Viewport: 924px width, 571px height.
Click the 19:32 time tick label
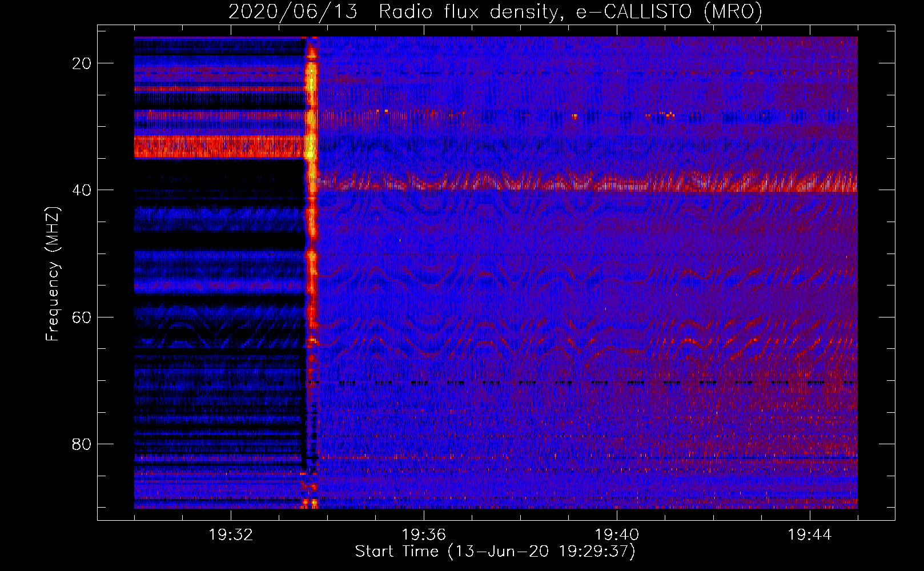coord(231,535)
